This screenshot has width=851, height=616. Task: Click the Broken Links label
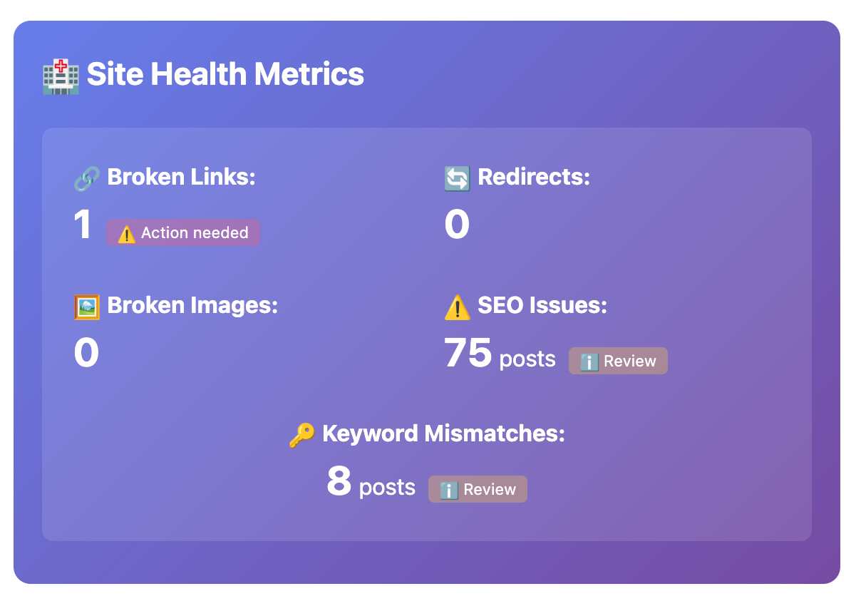(x=181, y=177)
